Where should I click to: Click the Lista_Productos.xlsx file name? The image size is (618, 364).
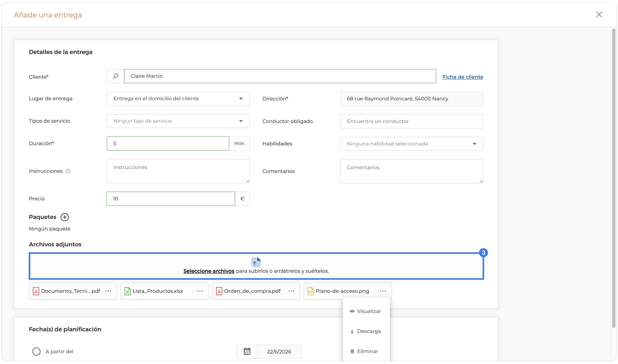pyautogui.click(x=158, y=291)
